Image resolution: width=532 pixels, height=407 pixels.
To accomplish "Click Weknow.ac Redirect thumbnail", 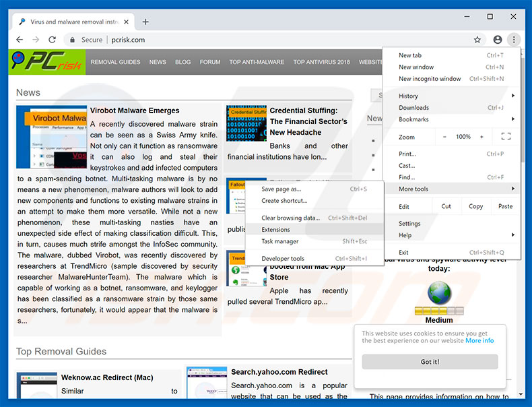I will [x=36, y=385].
